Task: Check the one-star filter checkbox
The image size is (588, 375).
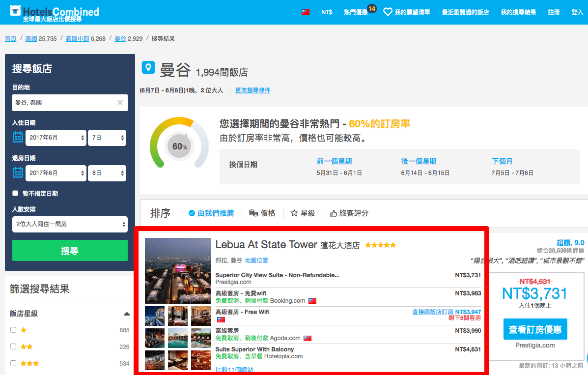Action: click(13, 330)
